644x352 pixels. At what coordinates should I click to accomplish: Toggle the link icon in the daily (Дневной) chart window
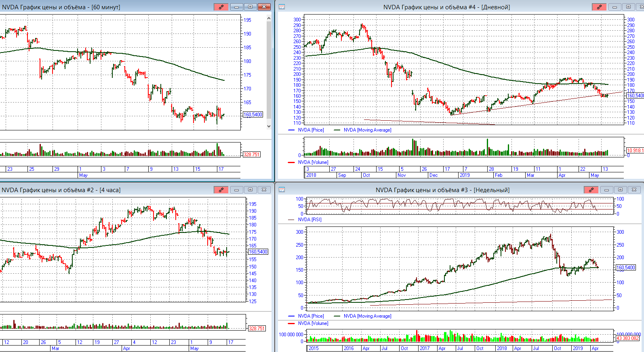pyautogui.click(x=599, y=7)
